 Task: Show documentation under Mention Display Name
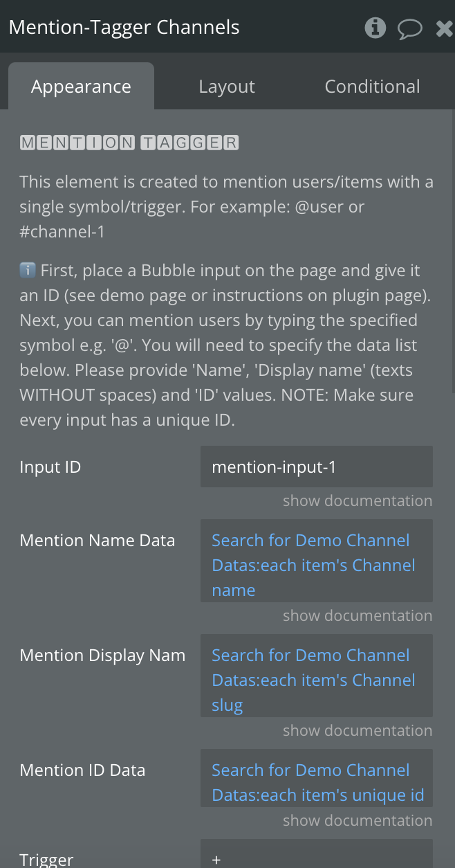[357, 730]
